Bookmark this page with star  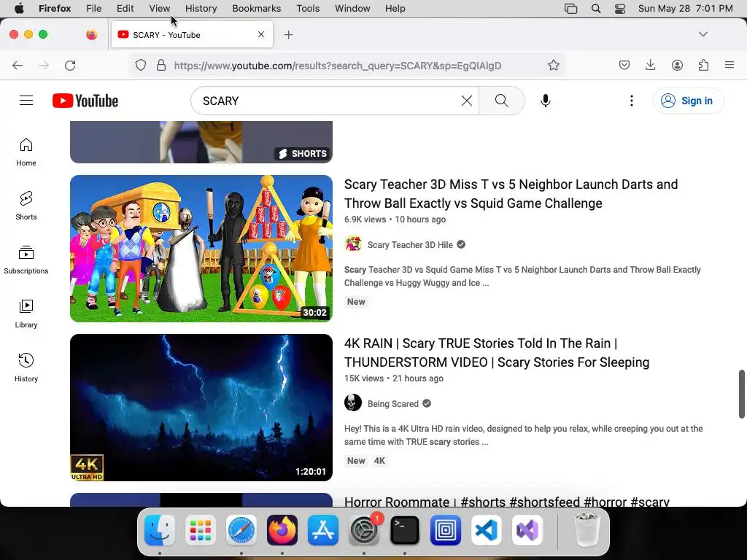(553, 65)
